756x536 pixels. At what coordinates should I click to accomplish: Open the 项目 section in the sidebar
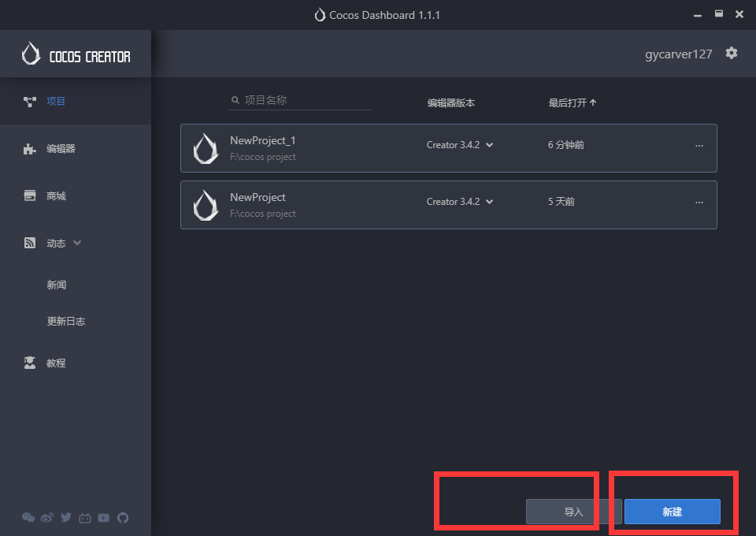tap(76, 102)
